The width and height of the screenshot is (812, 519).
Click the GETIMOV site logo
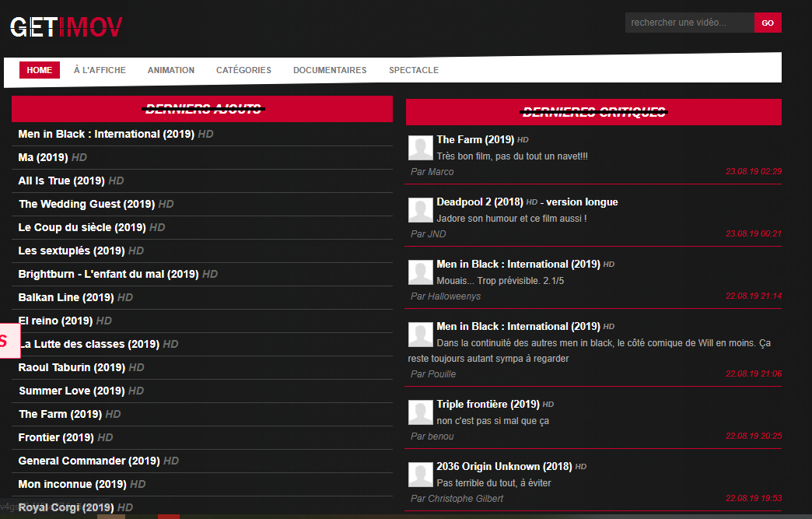click(x=66, y=27)
